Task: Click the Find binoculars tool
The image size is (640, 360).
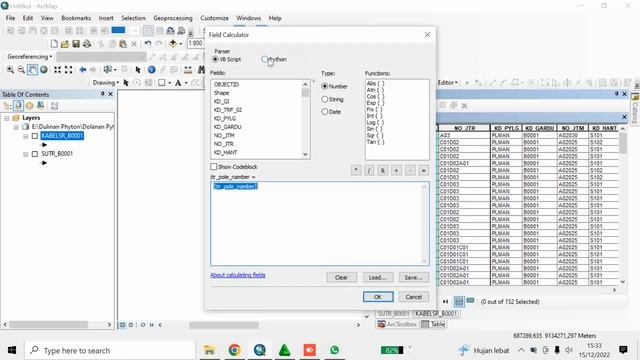Action: (x=201, y=70)
